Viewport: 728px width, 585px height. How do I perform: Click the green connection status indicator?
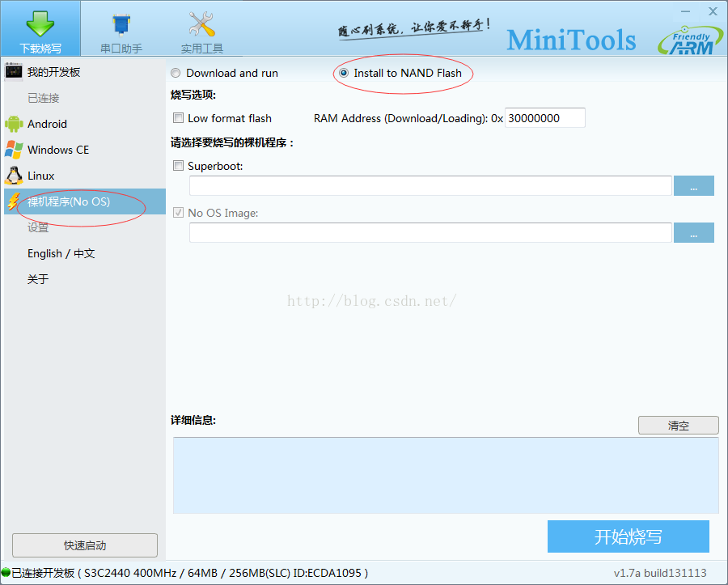coord(6,573)
